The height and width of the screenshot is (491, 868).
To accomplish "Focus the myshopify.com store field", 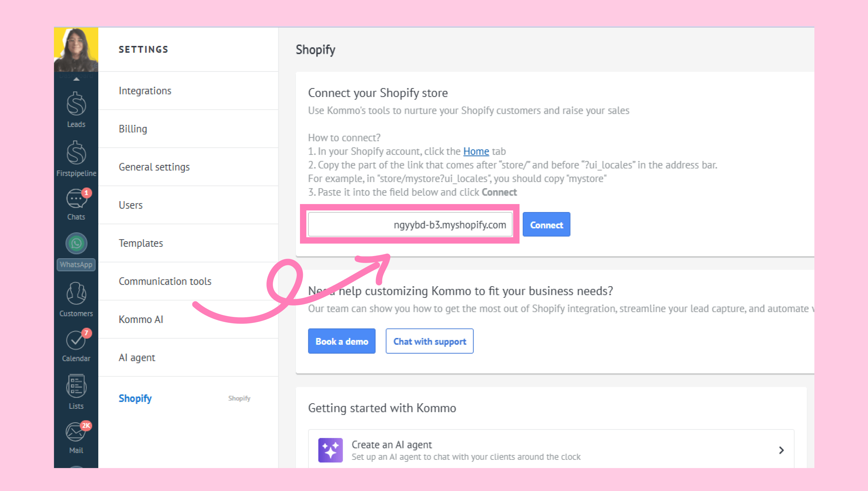I will (x=410, y=224).
